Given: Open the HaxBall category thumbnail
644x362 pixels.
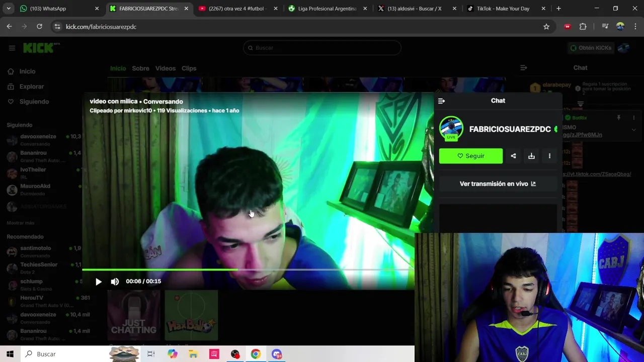Looking at the screenshot, I should click(x=191, y=315).
